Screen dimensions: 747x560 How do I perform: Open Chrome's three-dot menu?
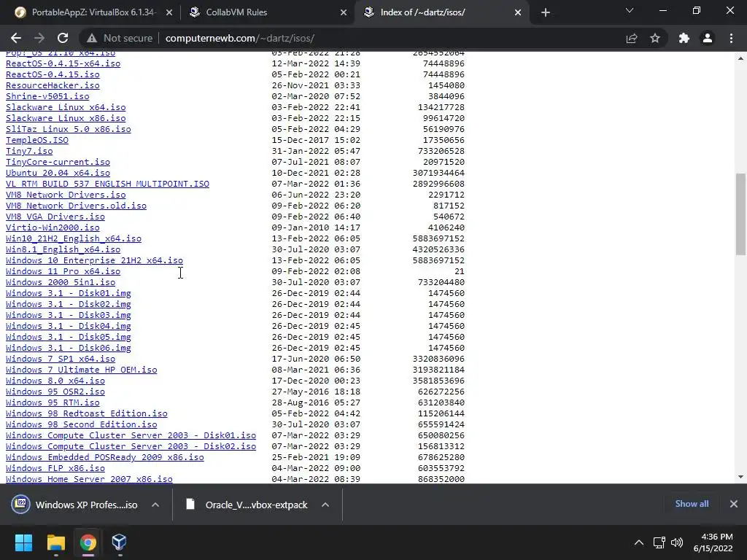click(x=731, y=38)
